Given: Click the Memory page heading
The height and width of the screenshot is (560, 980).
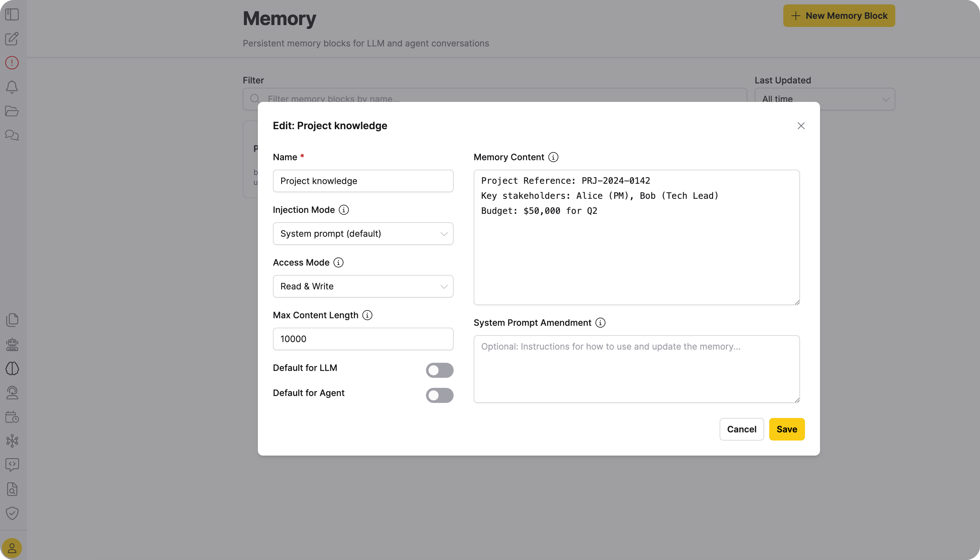Looking at the screenshot, I should tap(279, 18).
